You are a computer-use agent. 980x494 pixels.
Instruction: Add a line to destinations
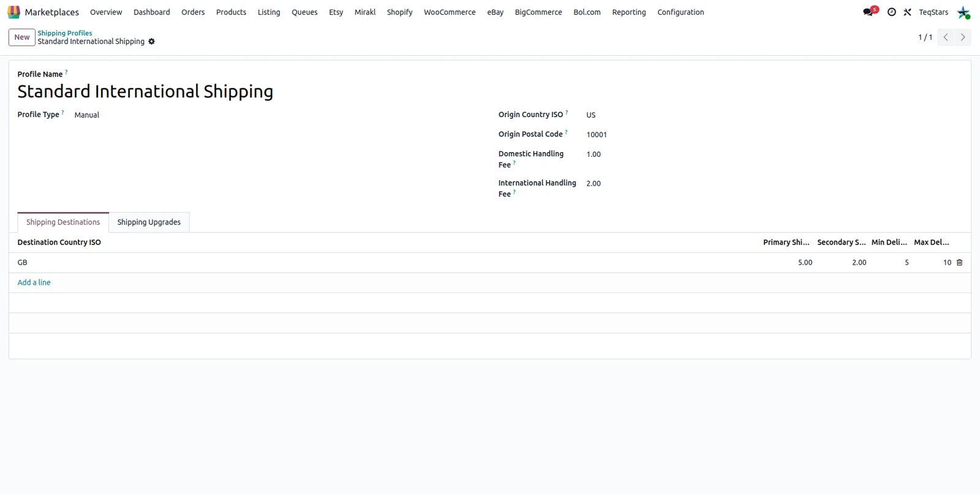34,283
